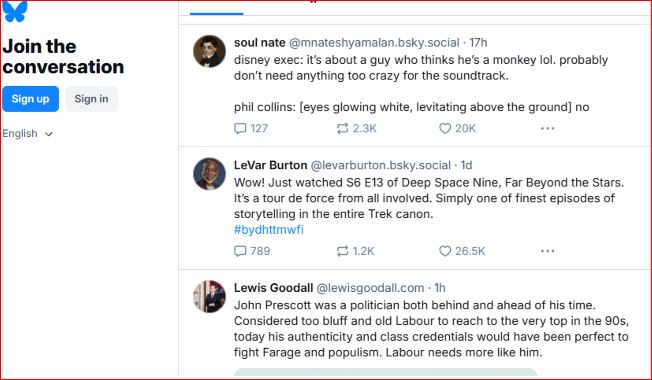Open the #bydhttmwfi hashtag link
Image resolution: width=652 pixels, height=380 pixels.
click(x=269, y=229)
